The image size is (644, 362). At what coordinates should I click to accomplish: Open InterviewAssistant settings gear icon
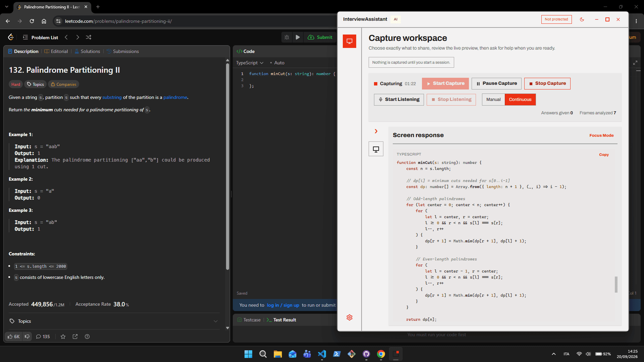click(x=350, y=317)
